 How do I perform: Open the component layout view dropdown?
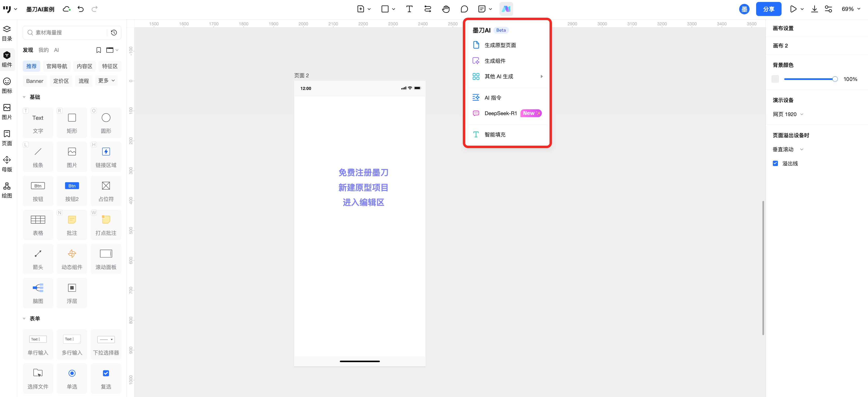(x=112, y=50)
